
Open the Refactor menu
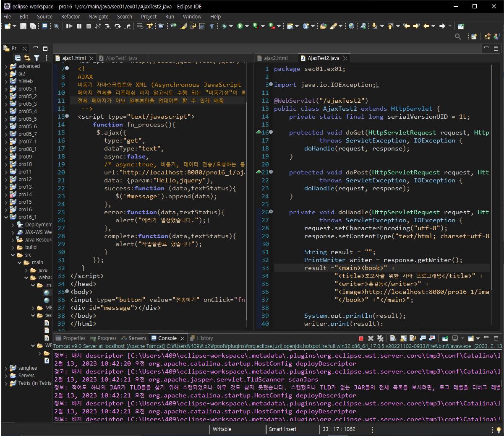coord(71,17)
